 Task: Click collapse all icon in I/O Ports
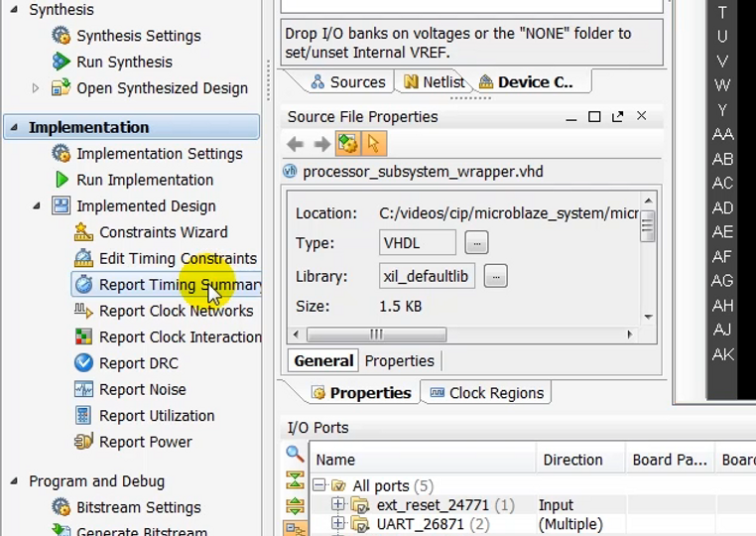tap(295, 480)
